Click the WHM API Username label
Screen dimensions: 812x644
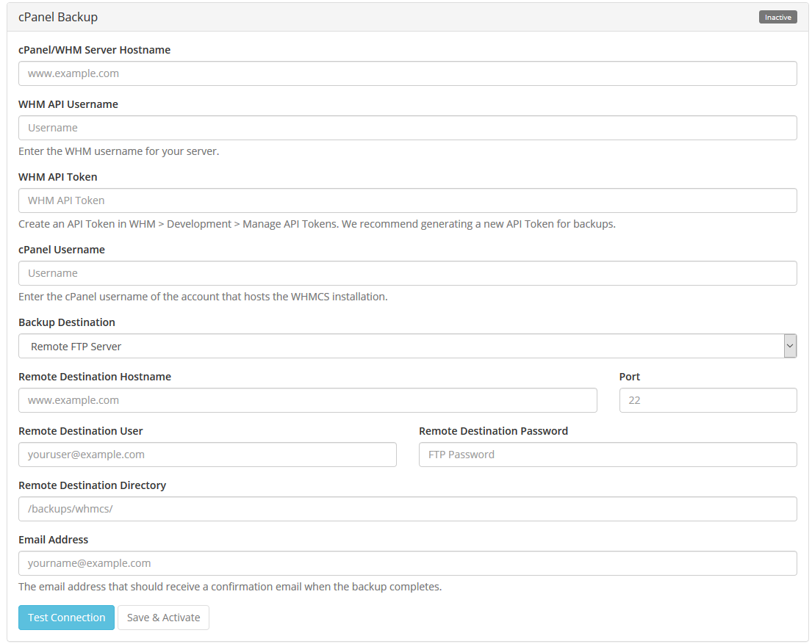tap(68, 104)
